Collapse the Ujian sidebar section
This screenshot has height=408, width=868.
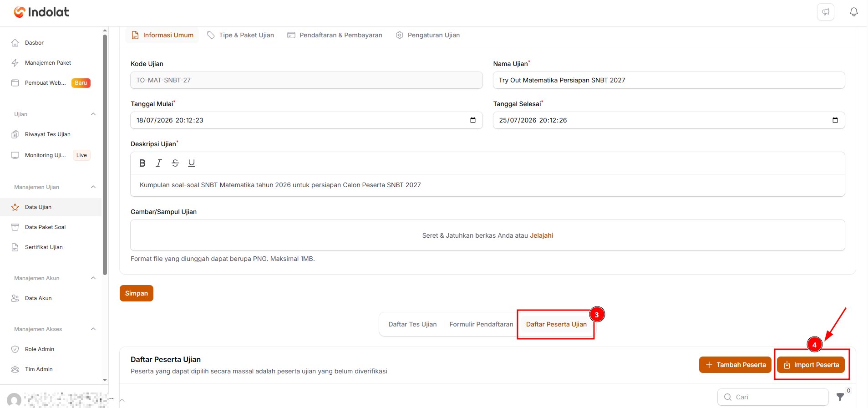coord(93,114)
